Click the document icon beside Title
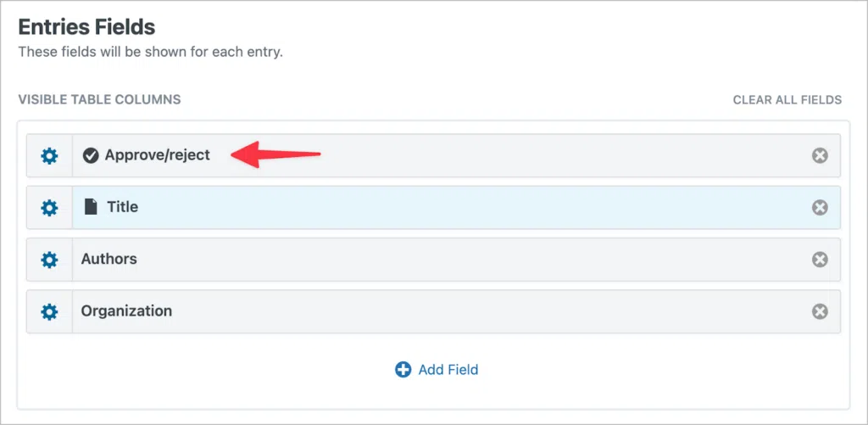Image resolution: width=868 pixels, height=425 pixels. [90, 207]
